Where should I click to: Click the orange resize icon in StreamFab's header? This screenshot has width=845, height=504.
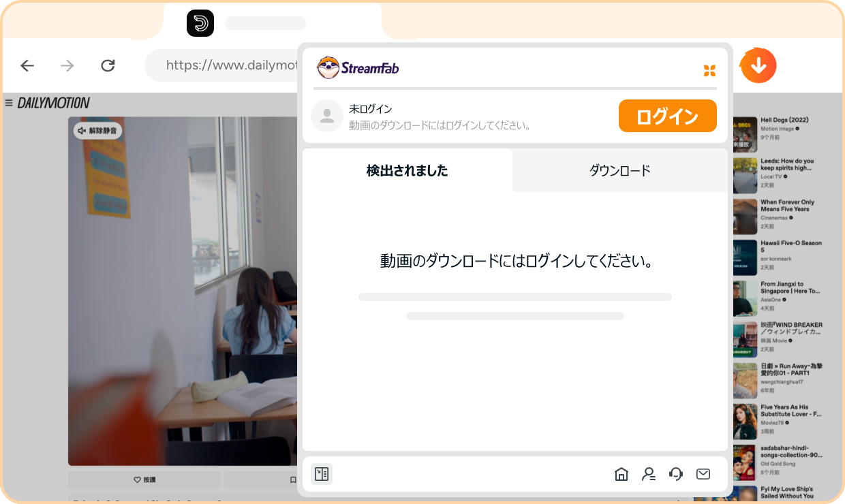[x=709, y=70]
